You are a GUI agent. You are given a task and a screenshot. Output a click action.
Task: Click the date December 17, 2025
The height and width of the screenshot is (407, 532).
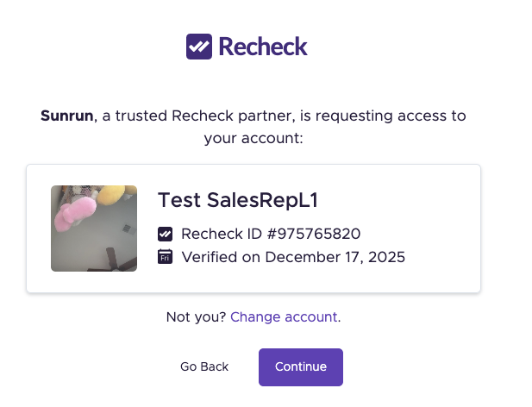coord(335,256)
